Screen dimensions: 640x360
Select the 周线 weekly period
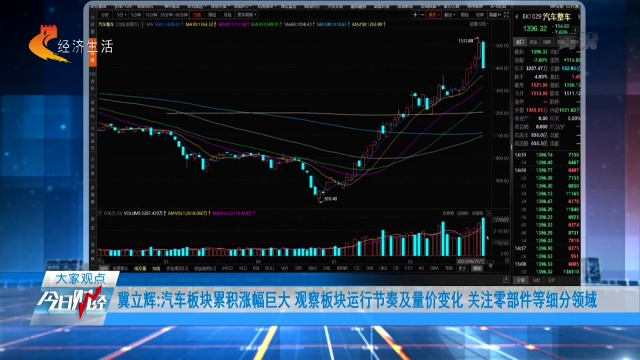[212, 15]
